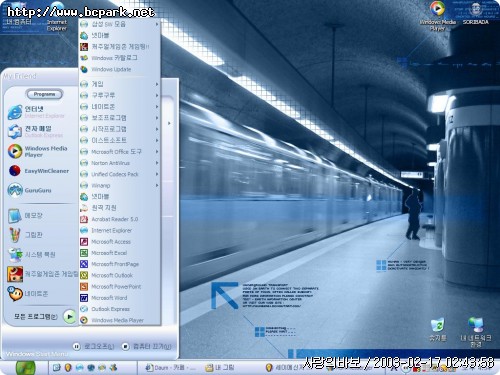Viewport: 500px width, 375px height.
Task: Open 그림판 (Paint) from start menu
Action: tap(25, 235)
